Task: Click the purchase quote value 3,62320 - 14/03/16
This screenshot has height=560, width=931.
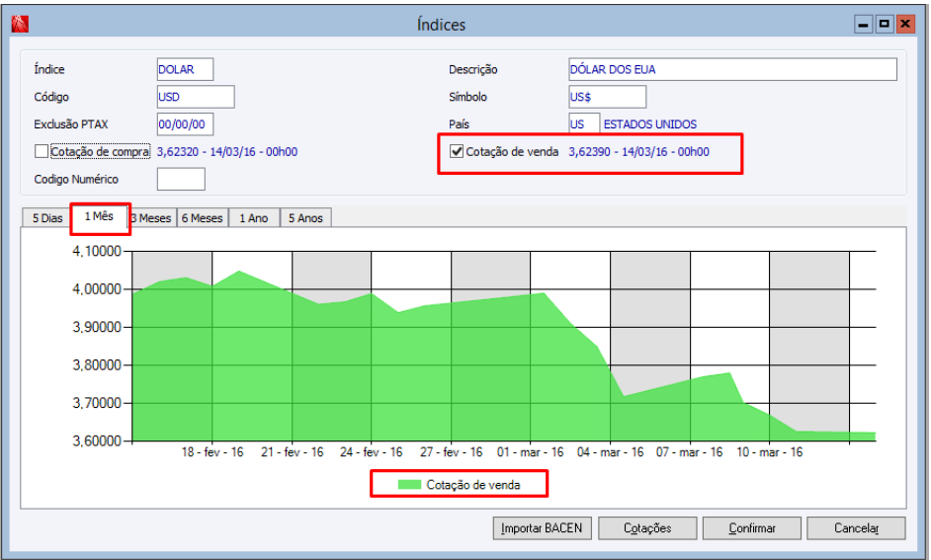Action: click(x=226, y=152)
